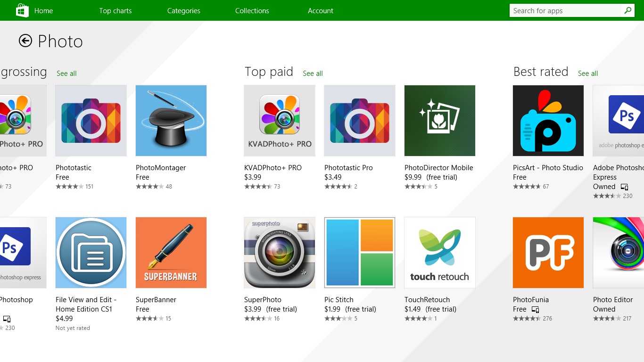Open the PhotoFunia orange PF tile

pos(548,253)
